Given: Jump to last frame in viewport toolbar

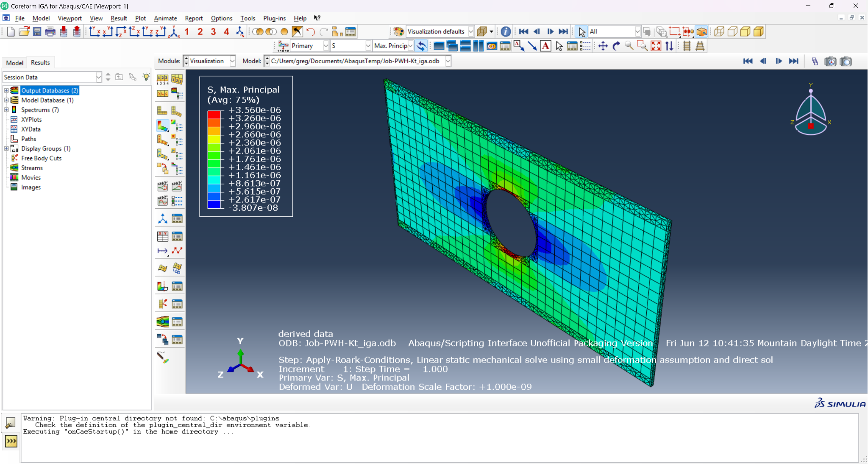Looking at the screenshot, I should point(793,61).
